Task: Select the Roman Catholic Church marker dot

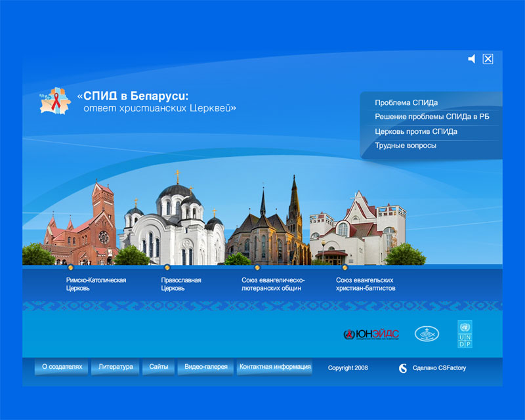Action: tap(71, 267)
